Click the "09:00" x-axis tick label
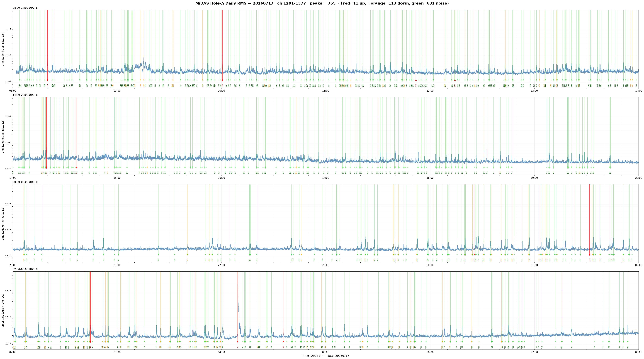Image resolution: width=644 pixels, height=359 pixels. tap(117, 91)
